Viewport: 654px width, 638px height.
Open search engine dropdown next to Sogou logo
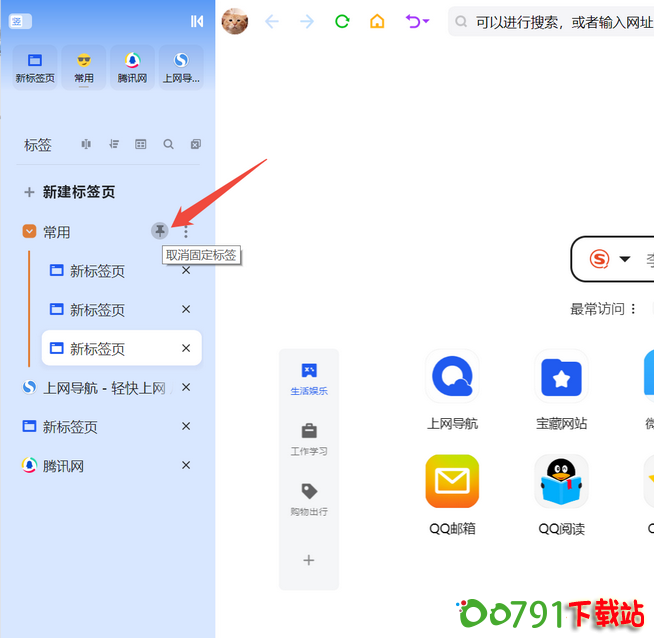point(625,259)
